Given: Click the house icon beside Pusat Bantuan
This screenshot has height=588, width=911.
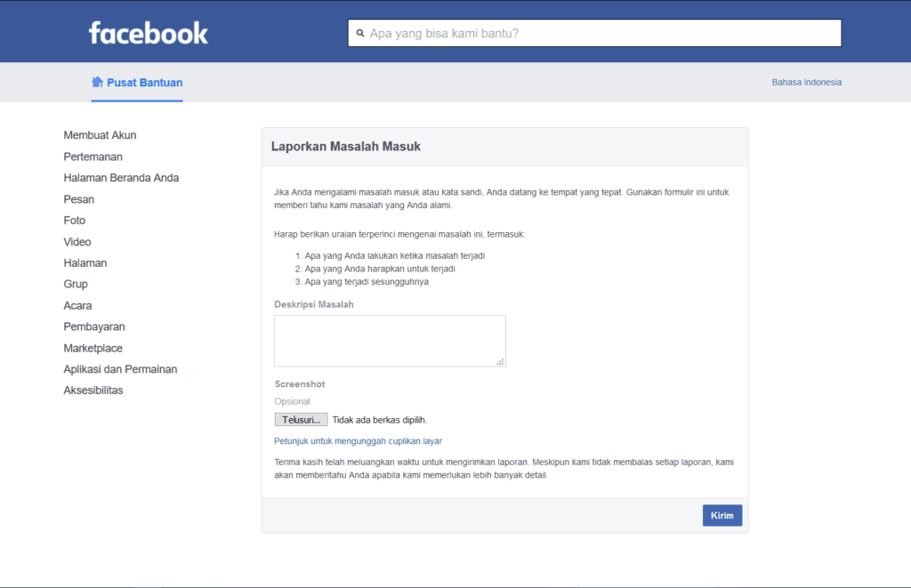Looking at the screenshot, I should pyautogui.click(x=97, y=82).
